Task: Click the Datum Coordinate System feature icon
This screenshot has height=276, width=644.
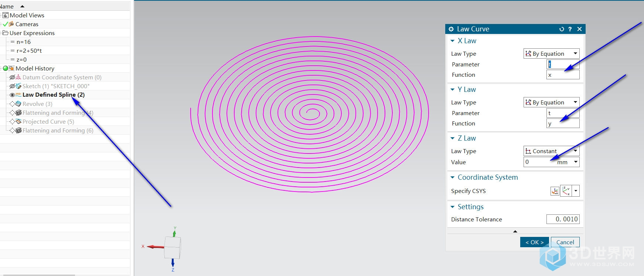Action: tap(18, 77)
